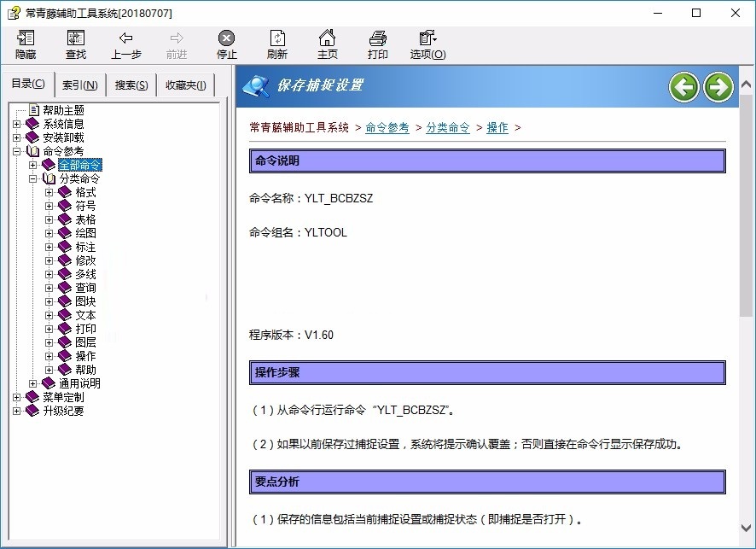
Task: Click the vertical scrollbar thumb
Action: click(x=746, y=206)
